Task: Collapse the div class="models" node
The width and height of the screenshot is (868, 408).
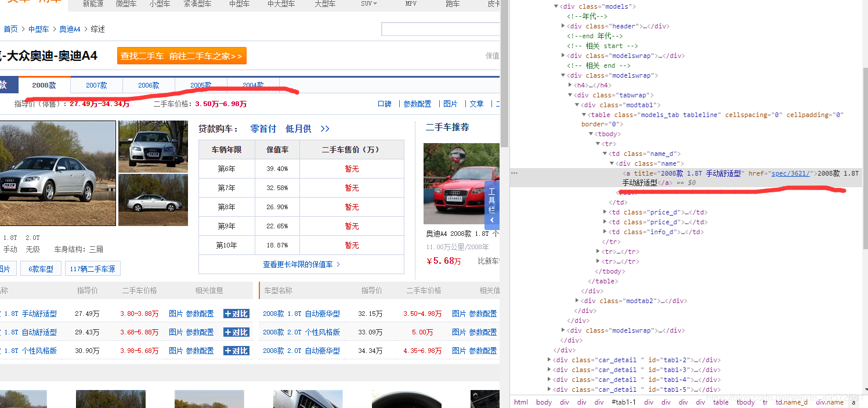Action: pyautogui.click(x=556, y=6)
